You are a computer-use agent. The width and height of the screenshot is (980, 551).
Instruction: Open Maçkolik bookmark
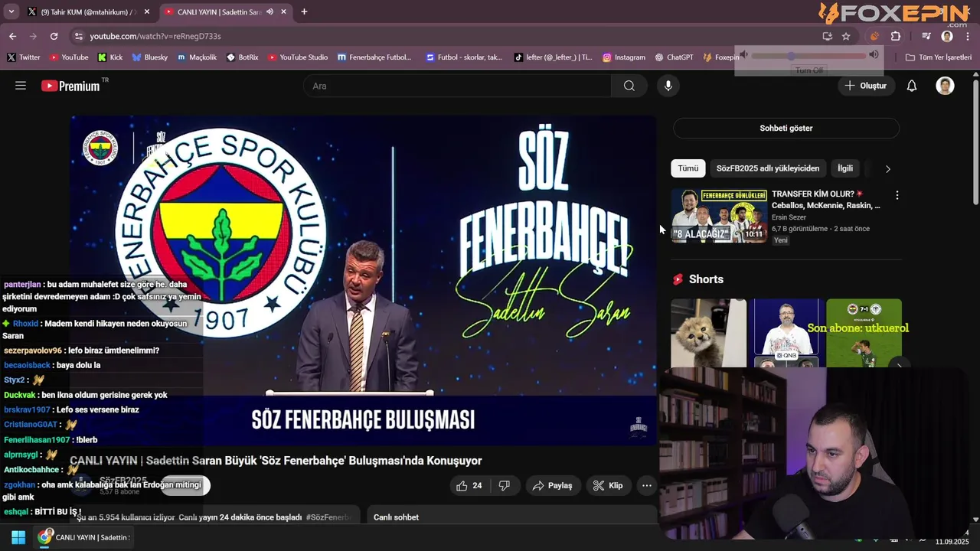tap(198, 57)
